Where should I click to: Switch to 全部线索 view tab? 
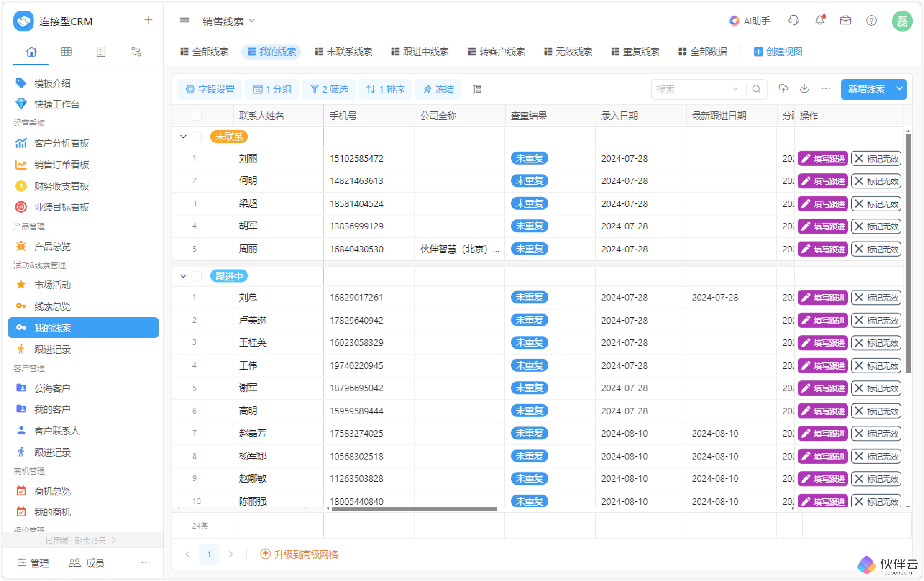coord(204,52)
